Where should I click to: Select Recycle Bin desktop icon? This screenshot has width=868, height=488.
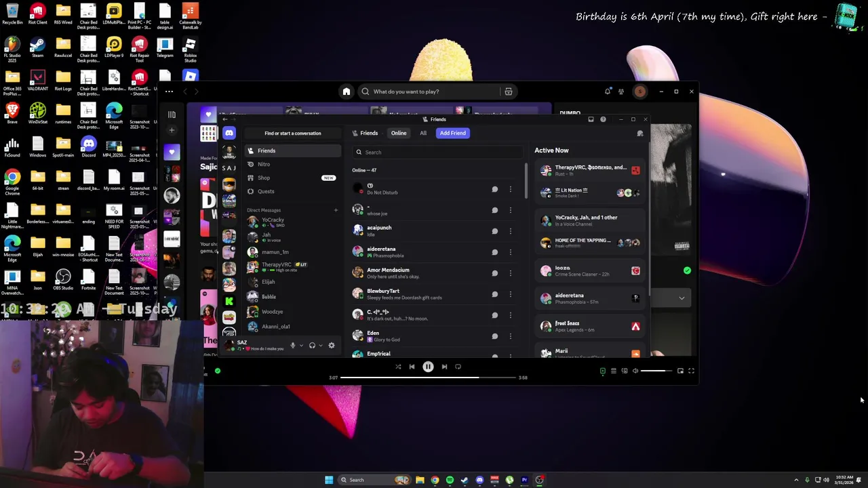point(12,14)
